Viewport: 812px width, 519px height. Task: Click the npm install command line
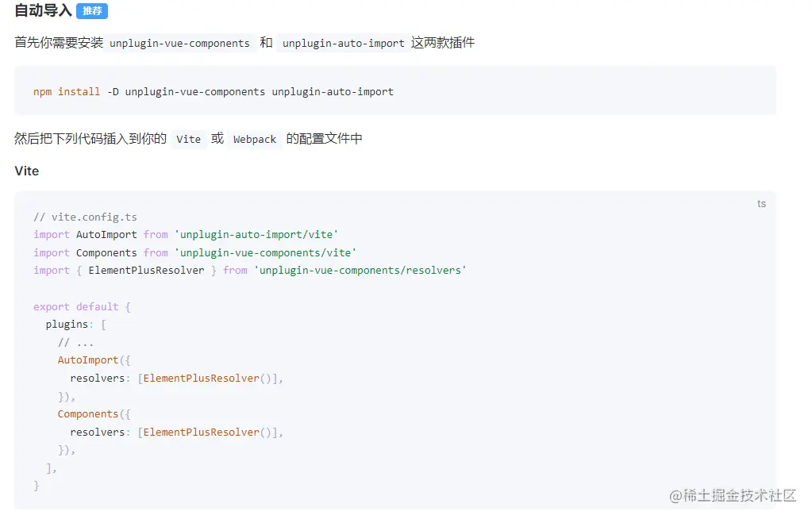pos(214,92)
